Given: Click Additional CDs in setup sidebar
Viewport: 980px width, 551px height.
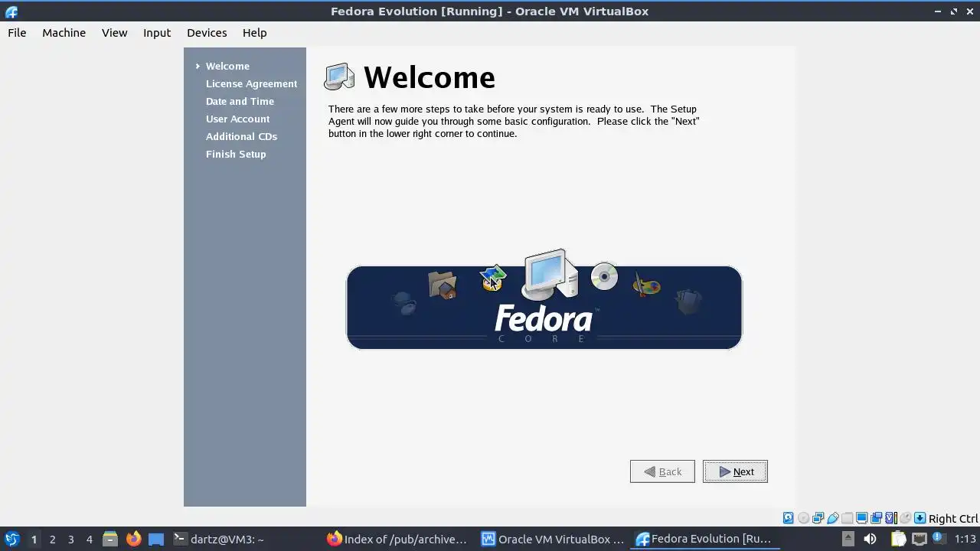Looking at the screenshot, I should point(241,136).
